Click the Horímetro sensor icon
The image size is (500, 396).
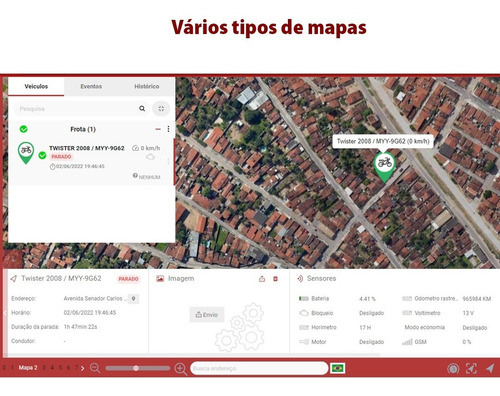304,327
